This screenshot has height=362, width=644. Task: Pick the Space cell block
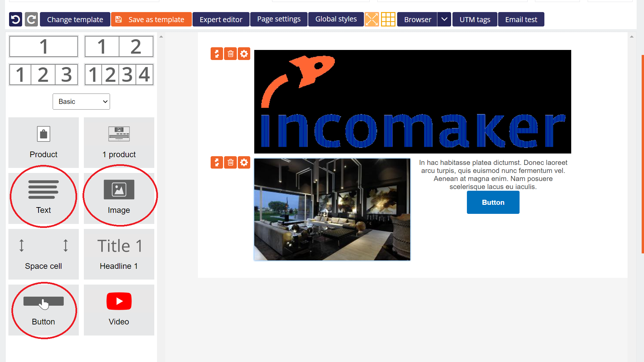coord(44,254)
